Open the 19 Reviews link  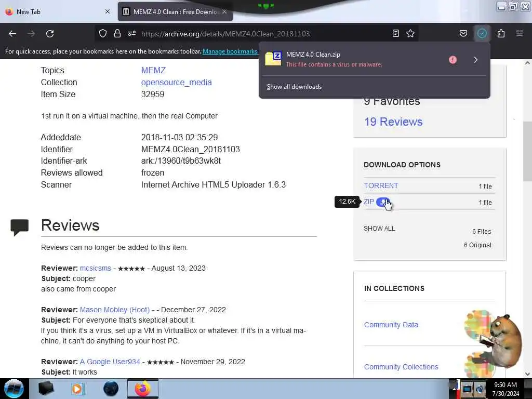pos(393,122)
